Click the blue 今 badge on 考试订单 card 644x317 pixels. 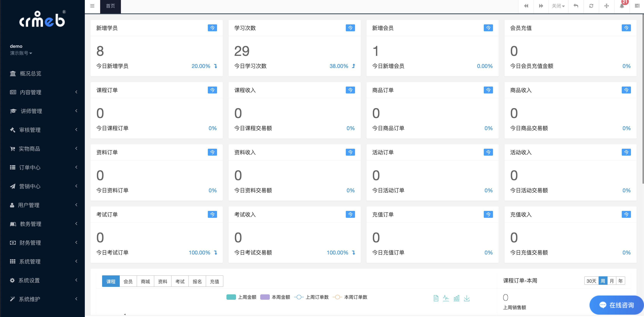point(212,215)
